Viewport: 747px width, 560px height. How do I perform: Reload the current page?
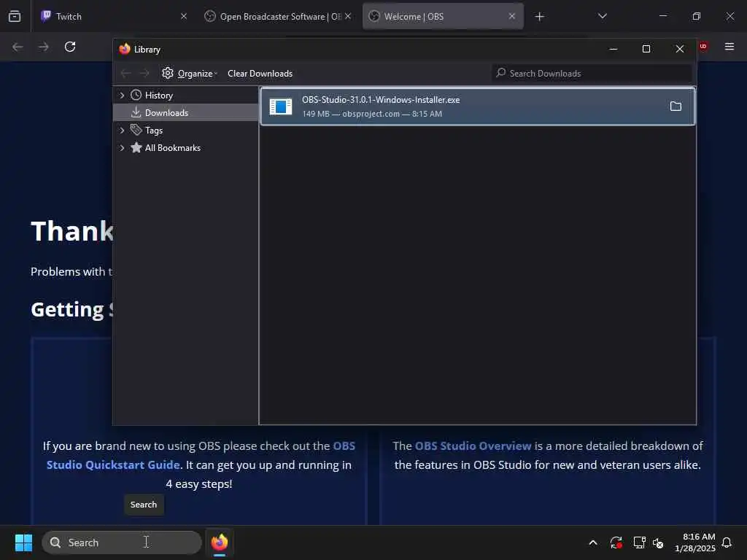point(70,47)
